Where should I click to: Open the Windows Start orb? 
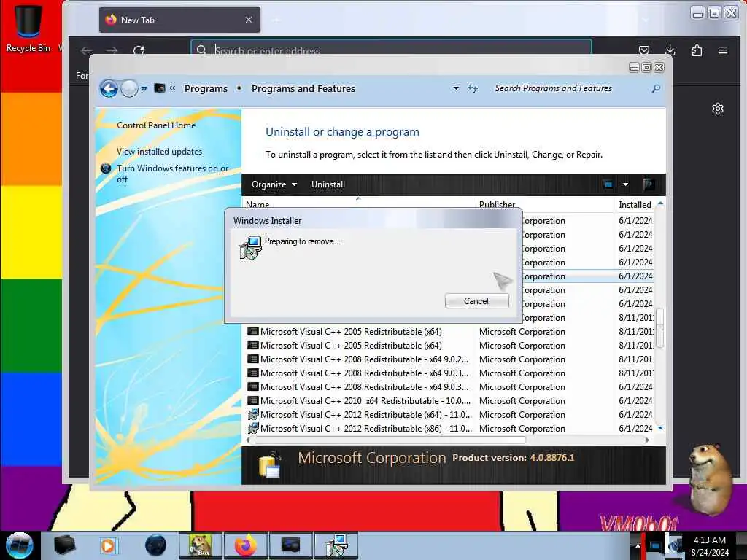coord(19,545)
